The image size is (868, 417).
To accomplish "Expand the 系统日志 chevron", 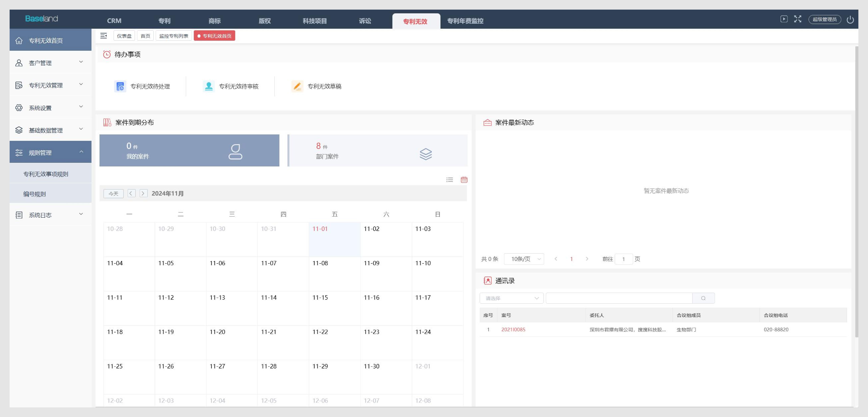I will (x=81, y=214).
